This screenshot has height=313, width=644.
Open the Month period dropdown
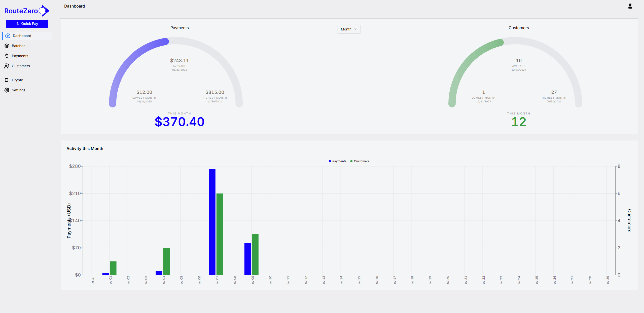(349, 29)
